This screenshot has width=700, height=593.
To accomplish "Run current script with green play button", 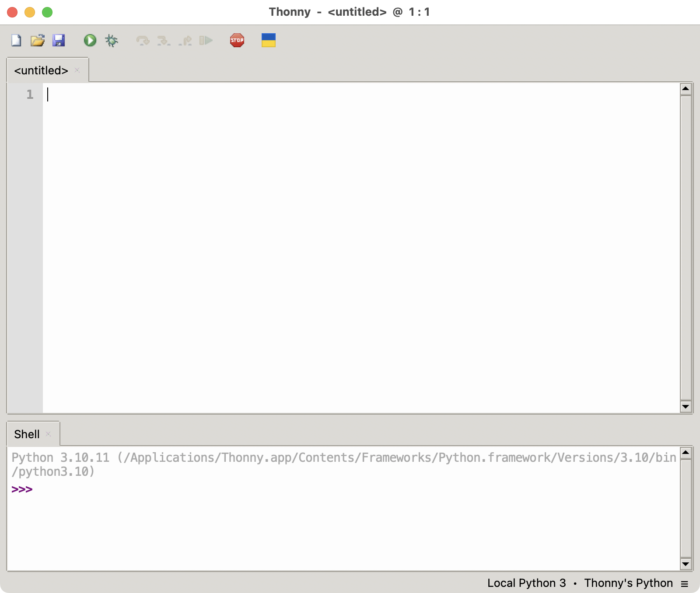I will (x=90, y=41).
